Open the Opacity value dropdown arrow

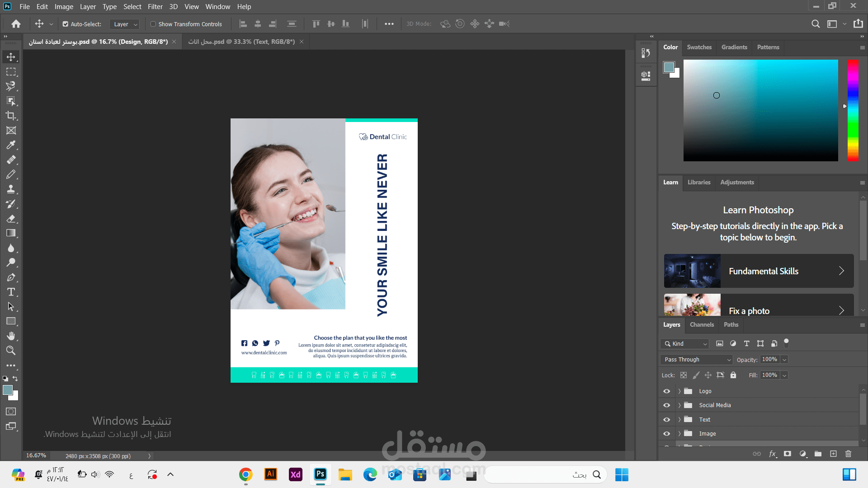[785, 360]
